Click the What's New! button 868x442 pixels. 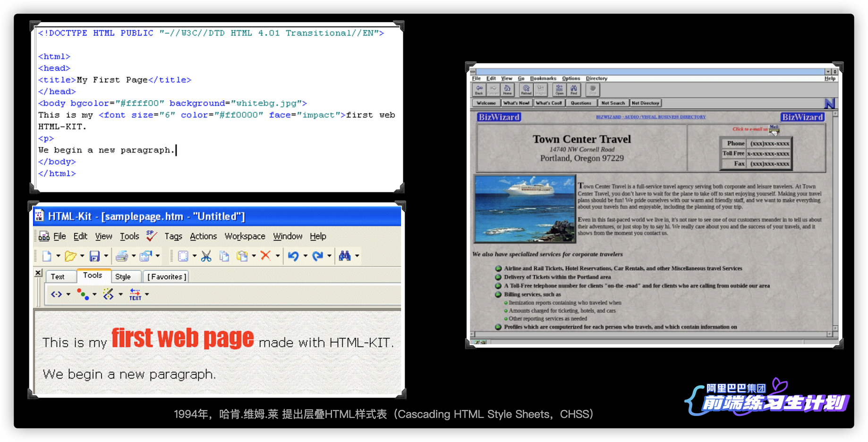click(x=516, y=103)
